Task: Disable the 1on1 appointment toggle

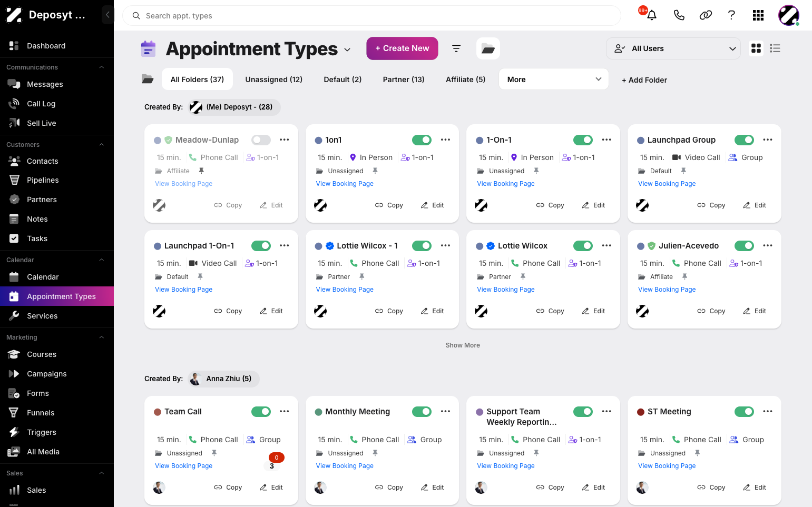Action: pos(422,140)
